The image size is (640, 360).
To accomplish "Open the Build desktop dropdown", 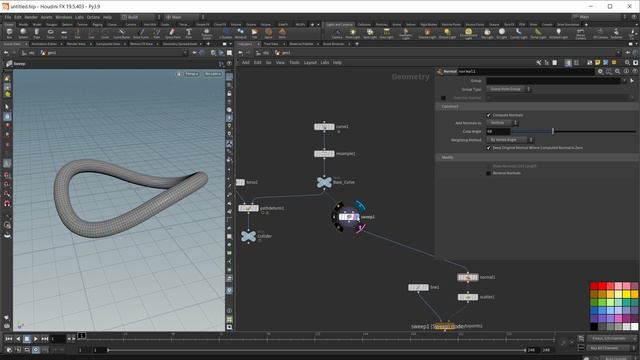I will pos(141,17).
